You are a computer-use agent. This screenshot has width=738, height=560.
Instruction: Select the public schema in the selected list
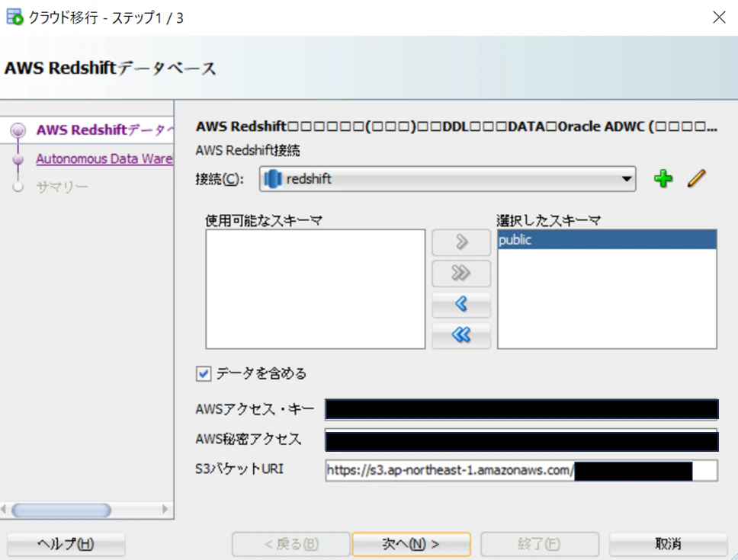click(607, 240)
